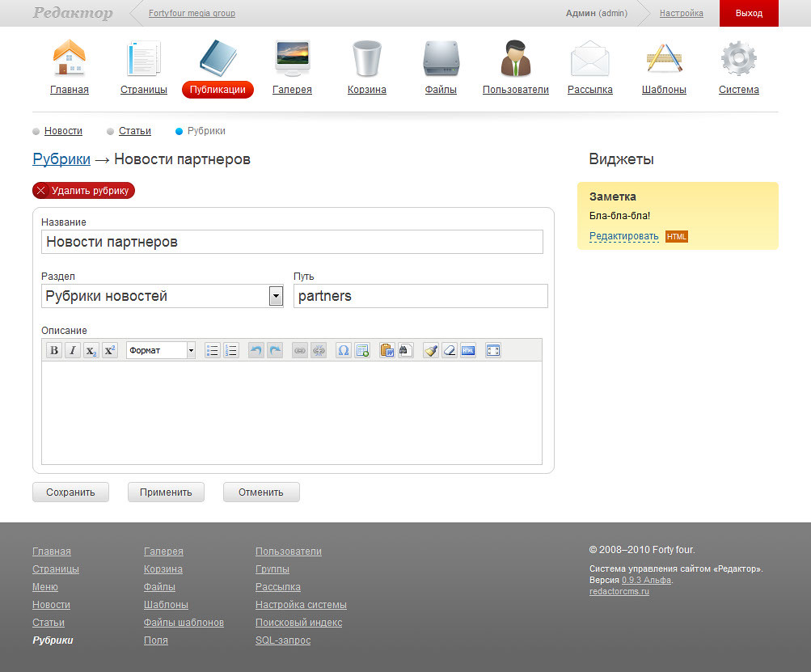Switch to the Новости tab
Viewport: 811px width, 672px height.
pyautogui.click(x=63, y=131)
